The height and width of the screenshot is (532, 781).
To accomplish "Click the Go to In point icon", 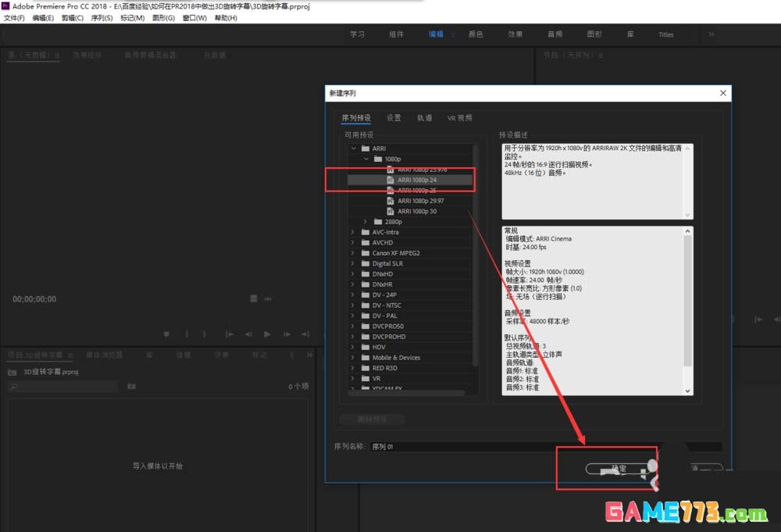I will [x=229, y=334].
